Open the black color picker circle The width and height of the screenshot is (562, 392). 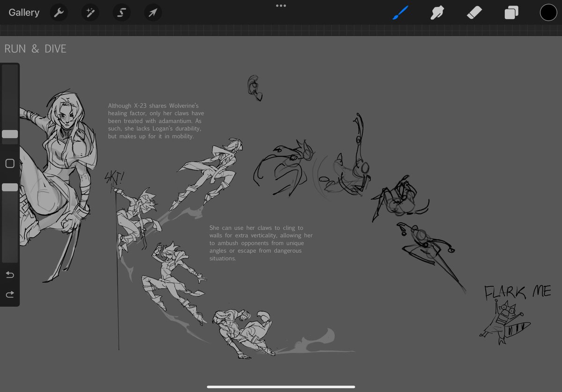point(548,13)
